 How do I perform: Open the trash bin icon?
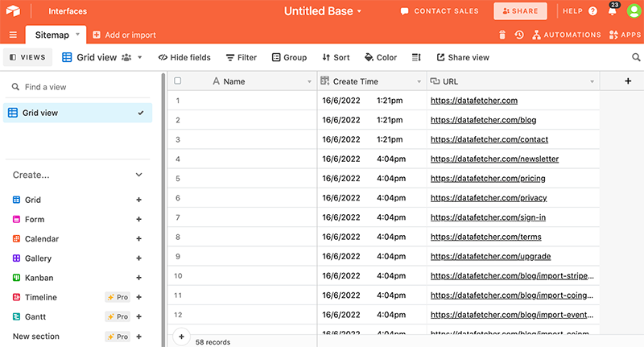point(502,35)
